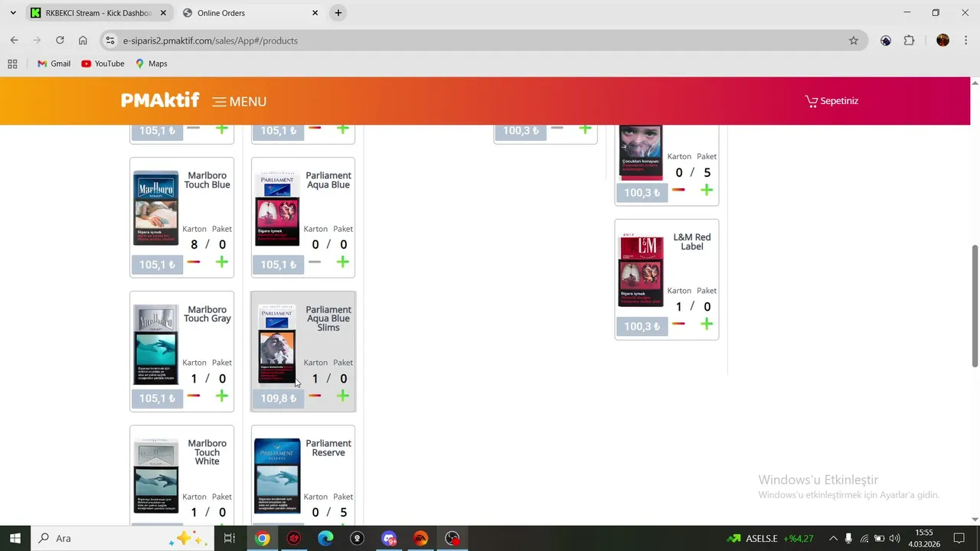Select the Marlboro Touch Blue pack image

[156, 208]
